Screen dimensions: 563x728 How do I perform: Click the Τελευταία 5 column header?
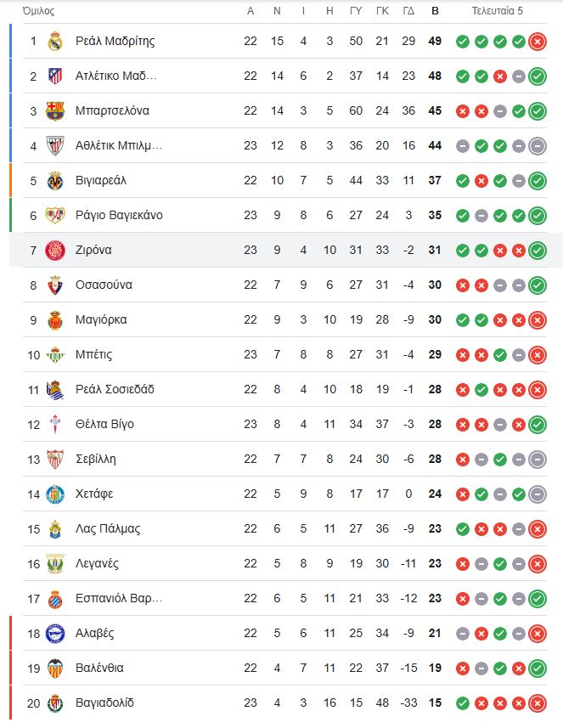(497, 11)
